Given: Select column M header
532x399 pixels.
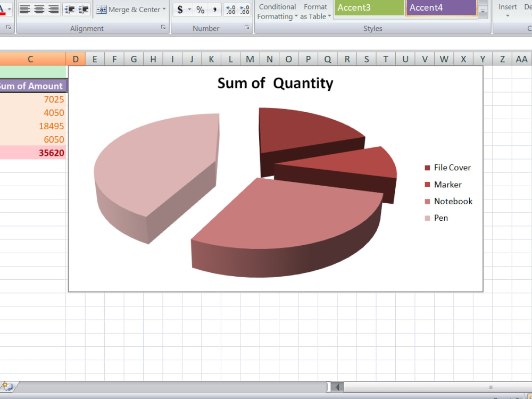Looking at the screenshot, I should (250, 59).
